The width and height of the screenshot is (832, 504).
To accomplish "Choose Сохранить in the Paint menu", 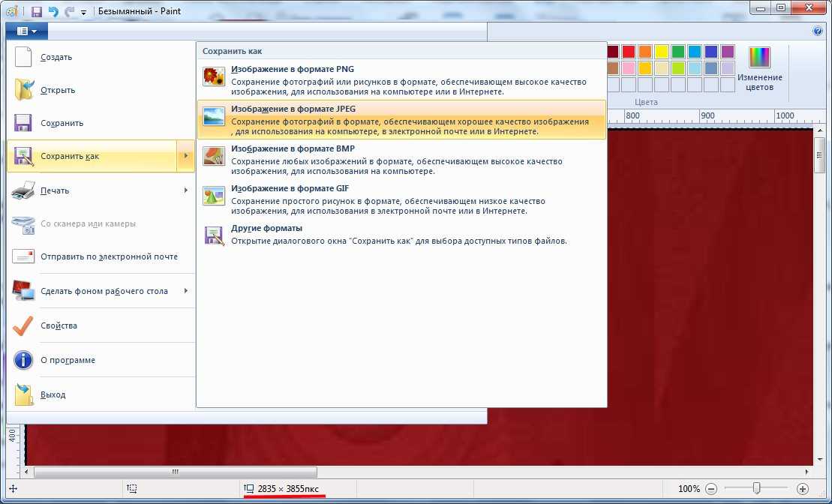I will (x=101, y=123).
